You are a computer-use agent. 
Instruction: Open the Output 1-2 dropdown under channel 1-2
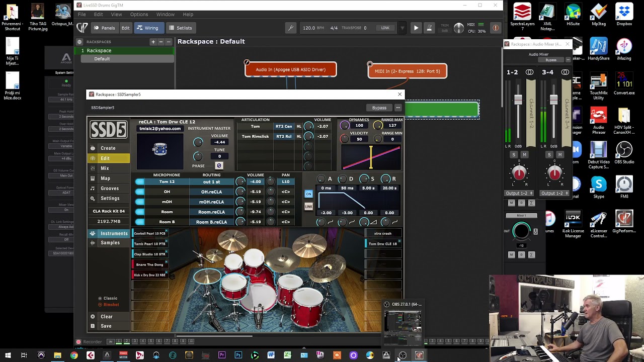pos(519,193)
